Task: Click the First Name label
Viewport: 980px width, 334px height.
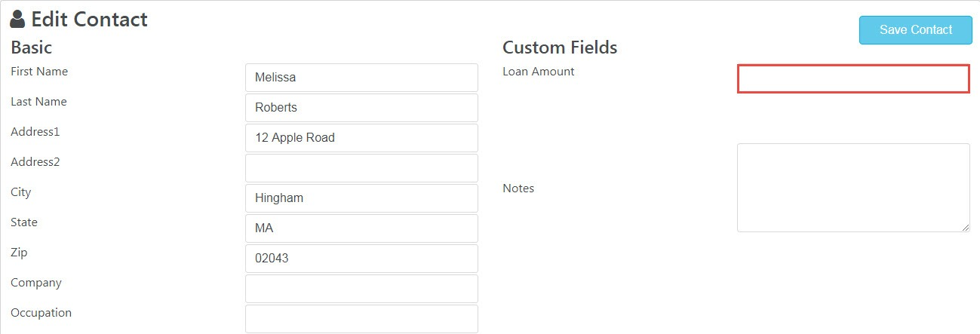Action: click(39, 72)
